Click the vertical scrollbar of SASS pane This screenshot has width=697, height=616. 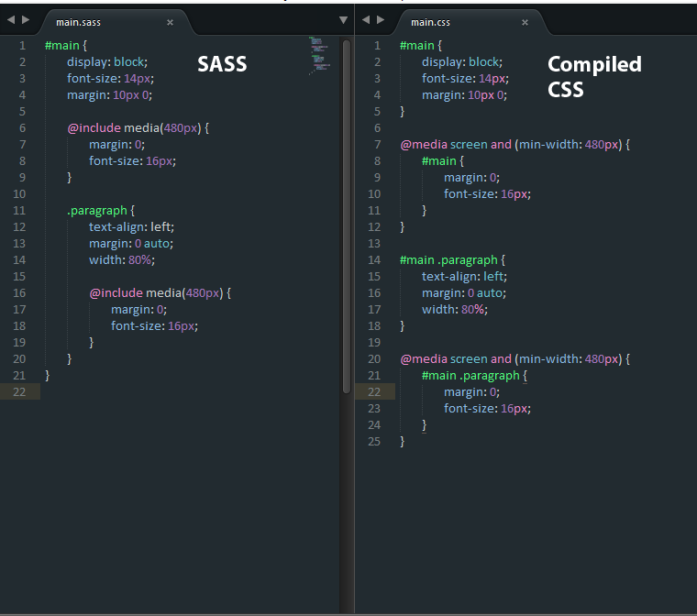tap(347, 216)
